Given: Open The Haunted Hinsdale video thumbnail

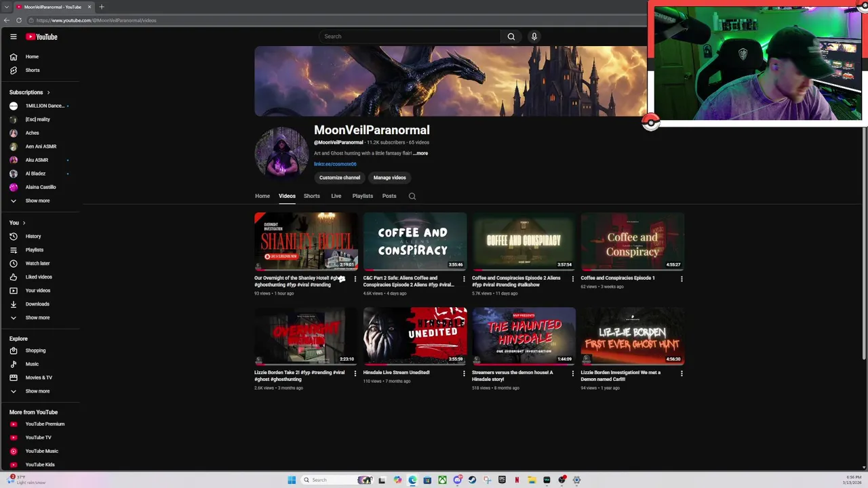Looking at the screenshot, I should [x=524, y=336].
